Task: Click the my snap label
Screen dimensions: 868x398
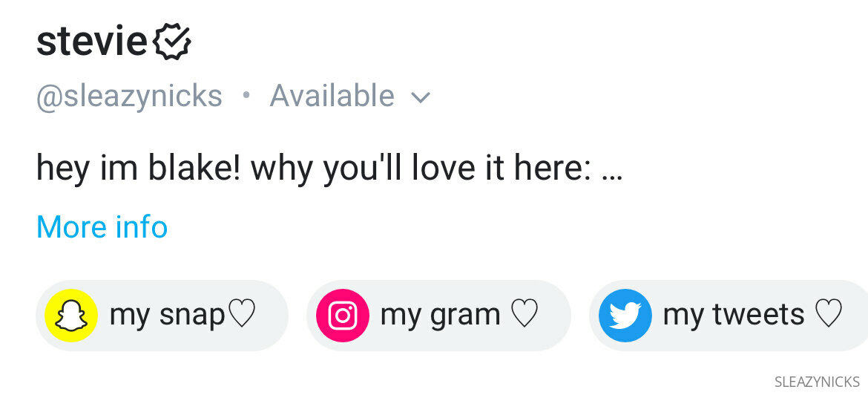Action: [x=167, y=315]
